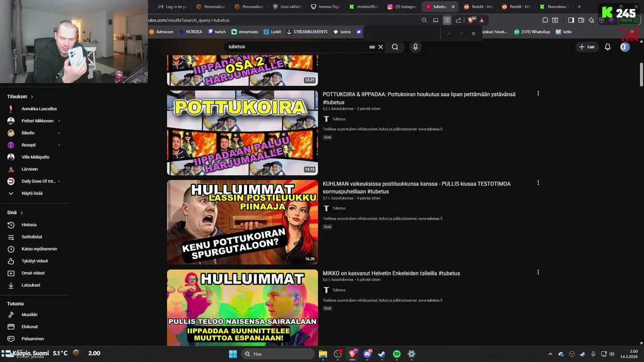Open Windows Start menu

coord(233,354)
